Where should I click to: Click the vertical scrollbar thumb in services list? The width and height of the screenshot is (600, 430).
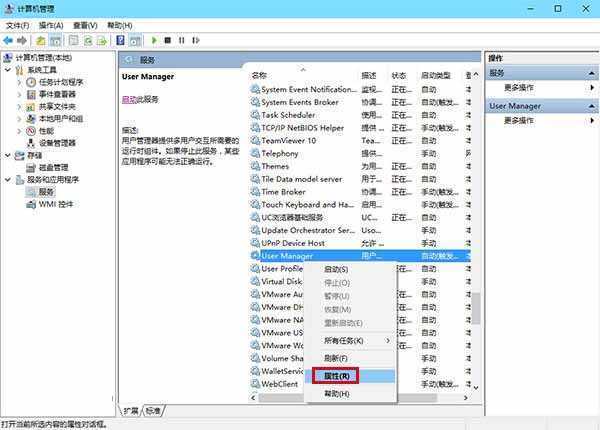476,308
